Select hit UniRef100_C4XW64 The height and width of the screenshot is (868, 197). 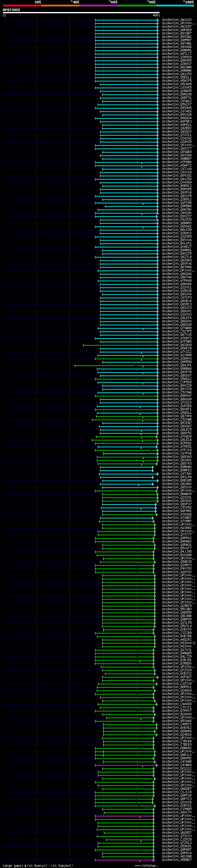coord(177,765)
